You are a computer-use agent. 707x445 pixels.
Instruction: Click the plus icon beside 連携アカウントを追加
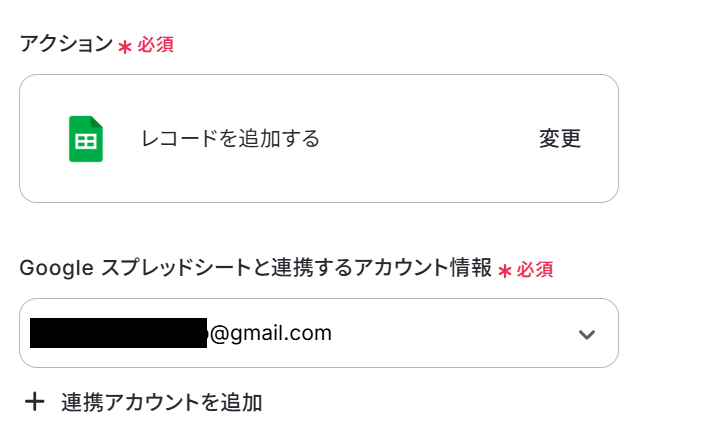coord(35,402)
